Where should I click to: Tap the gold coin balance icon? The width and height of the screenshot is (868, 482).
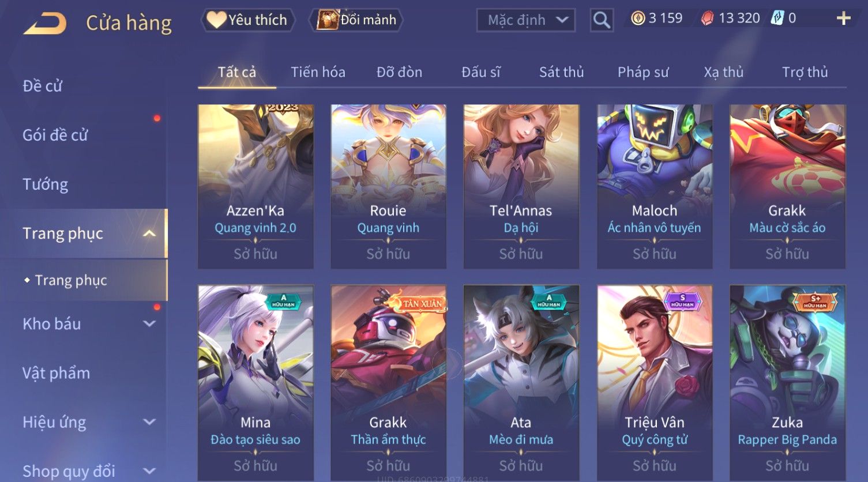point(638,18)
